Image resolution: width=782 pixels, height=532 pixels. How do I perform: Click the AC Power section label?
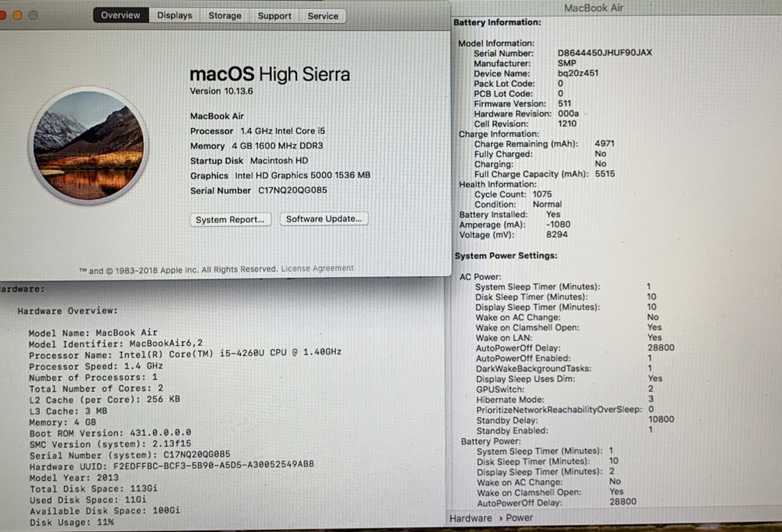click(480, 277)
